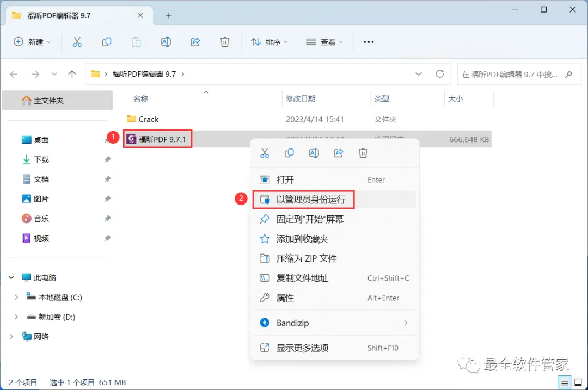Click the Delete trash icon in the toolbar
Image resolution: width=588 pixels, height=390 pixels.
pos(225,42)
